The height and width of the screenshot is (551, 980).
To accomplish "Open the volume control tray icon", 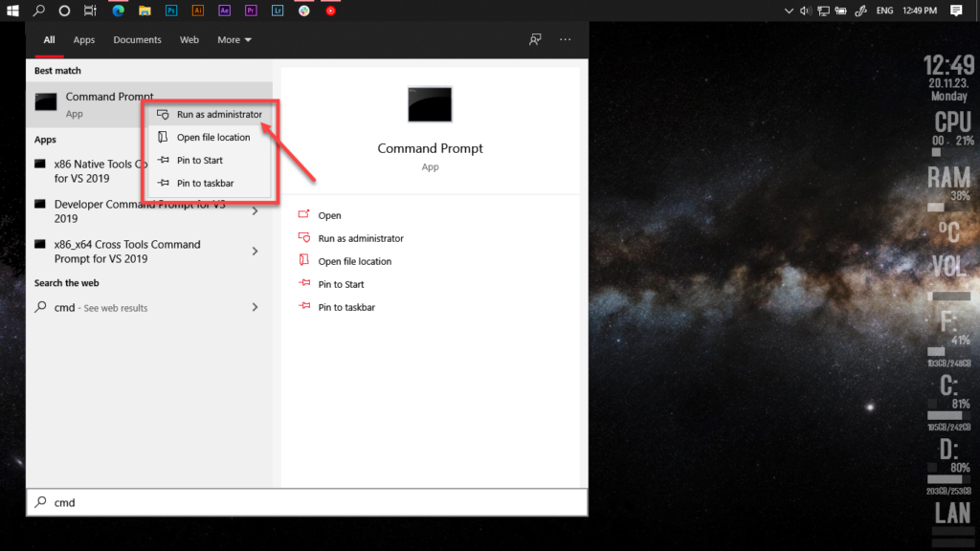I will [x=806, y=11].
